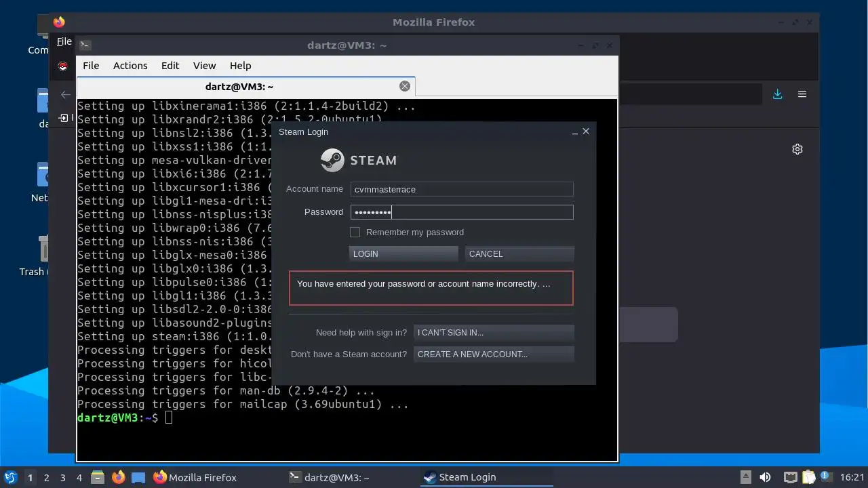Click the notification icon next to the clock
The image size is (868, 488).
pos(826,477)
